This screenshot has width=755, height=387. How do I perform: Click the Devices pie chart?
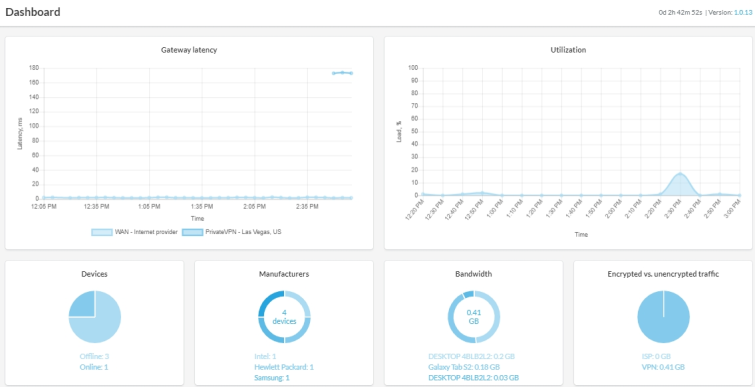(95, 317)
